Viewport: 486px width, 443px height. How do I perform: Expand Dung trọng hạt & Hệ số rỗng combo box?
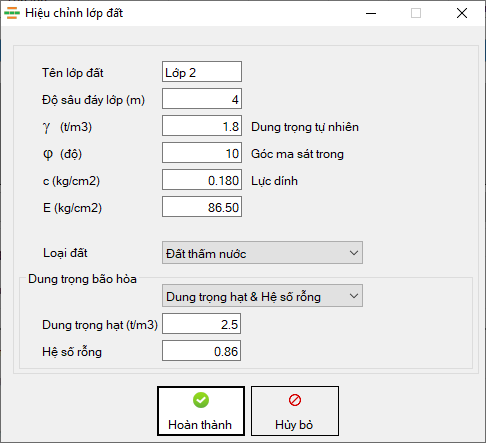pyautogui.click(x=262, y=296)
